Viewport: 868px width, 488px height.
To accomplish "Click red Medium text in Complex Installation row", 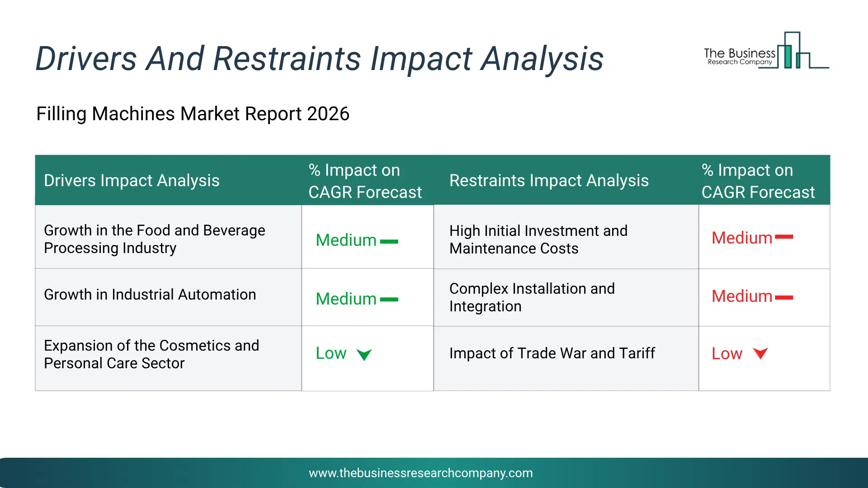I will [x=742, y=296].
